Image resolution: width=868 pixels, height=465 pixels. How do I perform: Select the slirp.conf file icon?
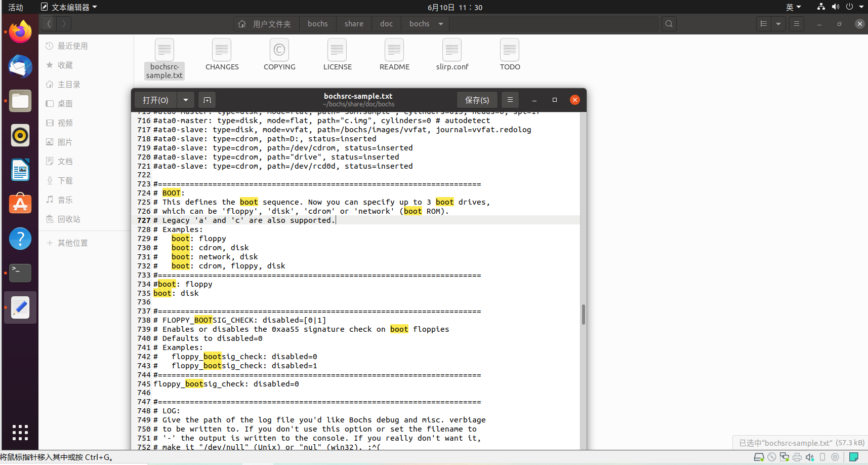pyautogui.click(x=452, y=55)
